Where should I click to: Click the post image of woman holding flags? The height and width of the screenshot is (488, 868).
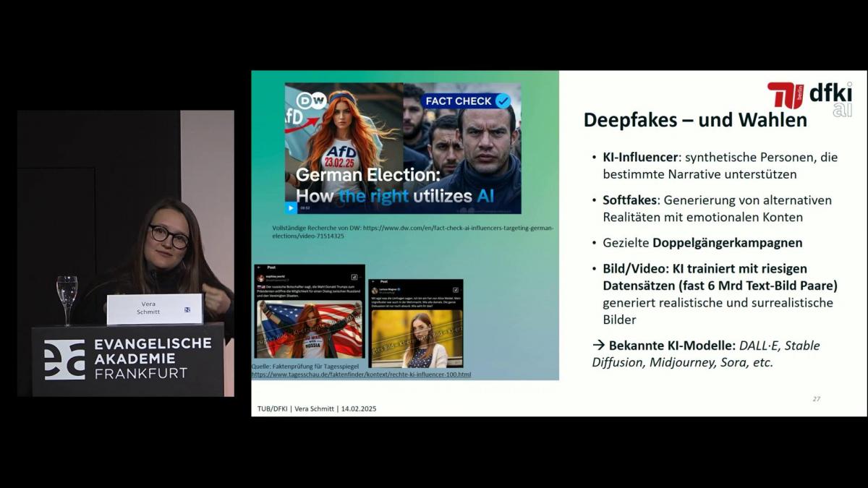[x=309, y=330]
